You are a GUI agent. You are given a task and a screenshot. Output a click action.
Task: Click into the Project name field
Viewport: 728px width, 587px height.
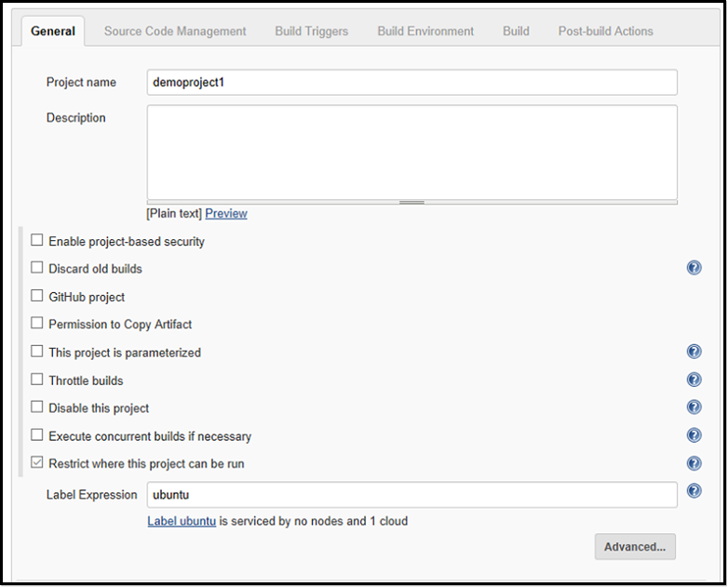tap(411, 83)
